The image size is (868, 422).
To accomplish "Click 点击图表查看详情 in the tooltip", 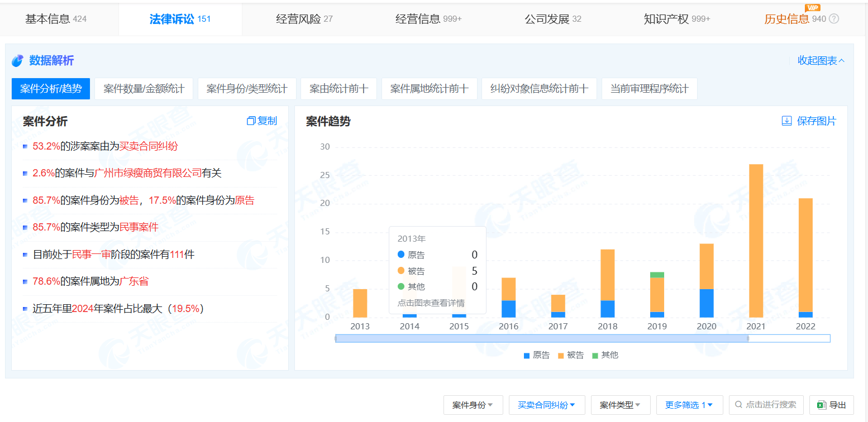I will 431,303.
